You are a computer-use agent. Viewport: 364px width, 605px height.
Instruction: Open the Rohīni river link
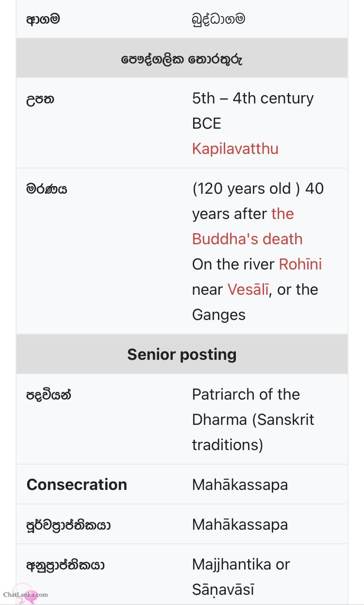pos(300,264)
